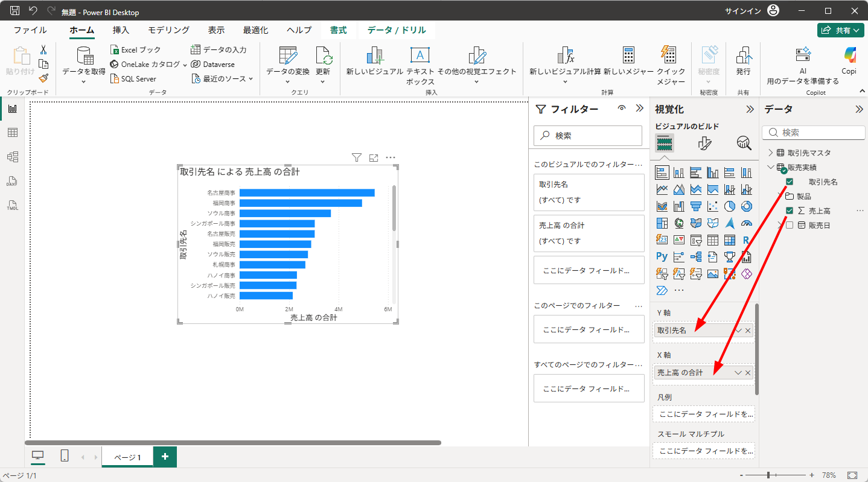Image resolution: width=868 pixels, height=482 pixels.
Task: Open 取引先名 Y-axis field dropdown arrow
Action: (739, 330)
